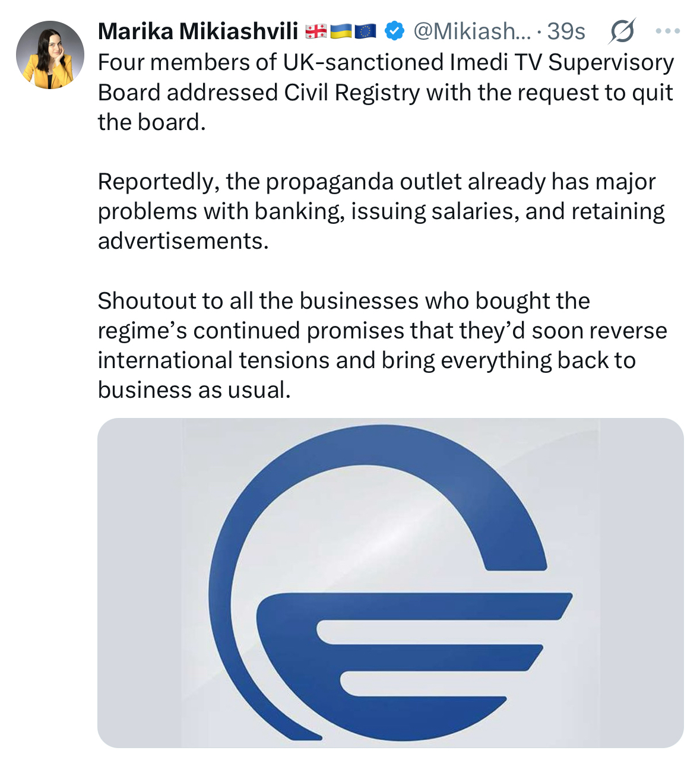Open the 39s timestamp link

coord(566,31)
